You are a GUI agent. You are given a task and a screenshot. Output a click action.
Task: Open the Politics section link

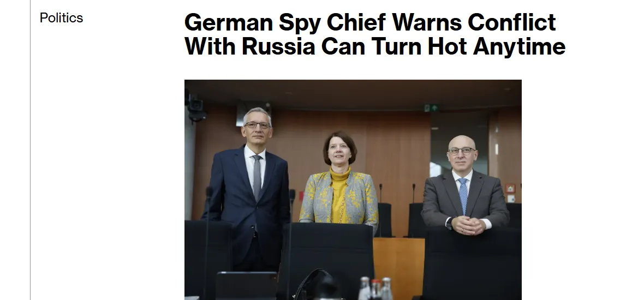tap(61, 18)
